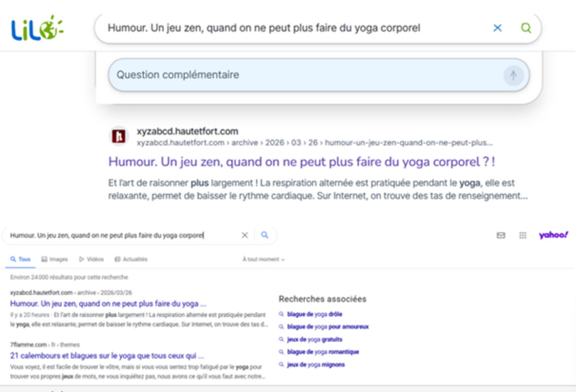Click the hautetfort site favicon

click(x=119, y=137)
